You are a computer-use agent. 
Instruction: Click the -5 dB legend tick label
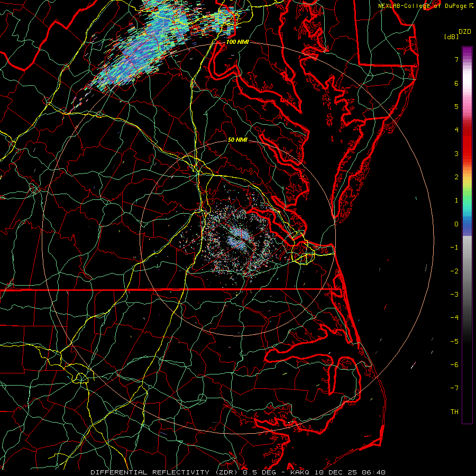(x=454, y=342)
